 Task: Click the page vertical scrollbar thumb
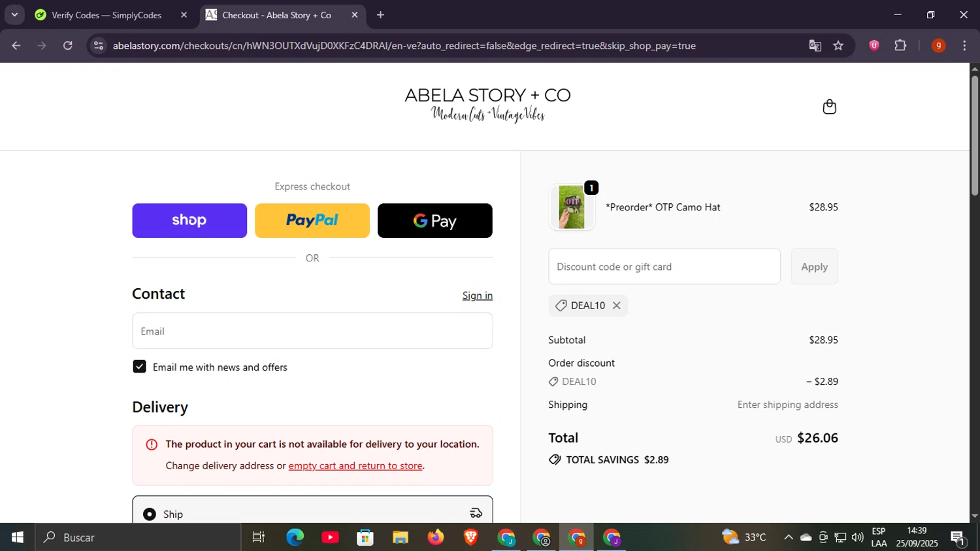click(975, 135)
